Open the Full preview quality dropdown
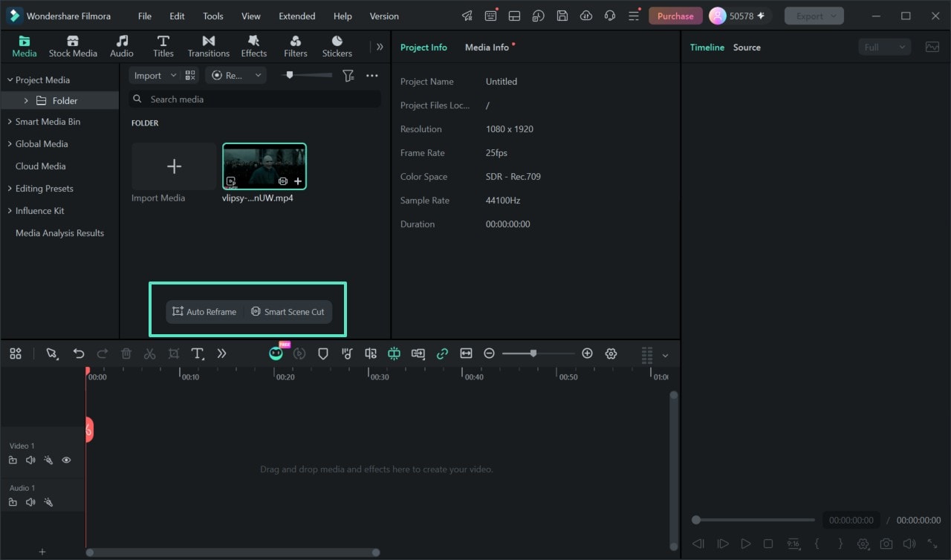The height and width of the screenshot is (560, 951). 884,48
